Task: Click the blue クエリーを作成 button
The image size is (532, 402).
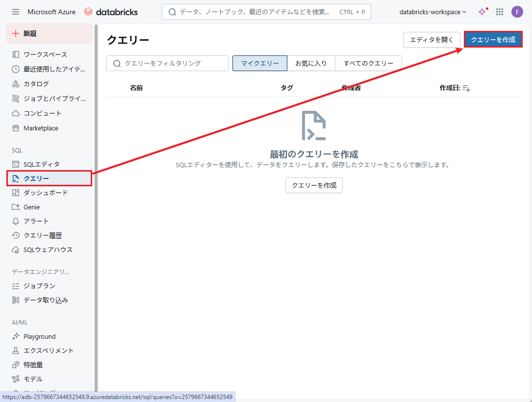Action: [x=493, y=40]
